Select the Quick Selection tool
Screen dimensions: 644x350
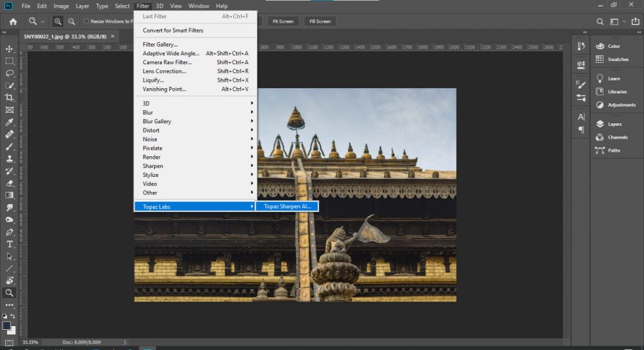(x=9, y=86)
